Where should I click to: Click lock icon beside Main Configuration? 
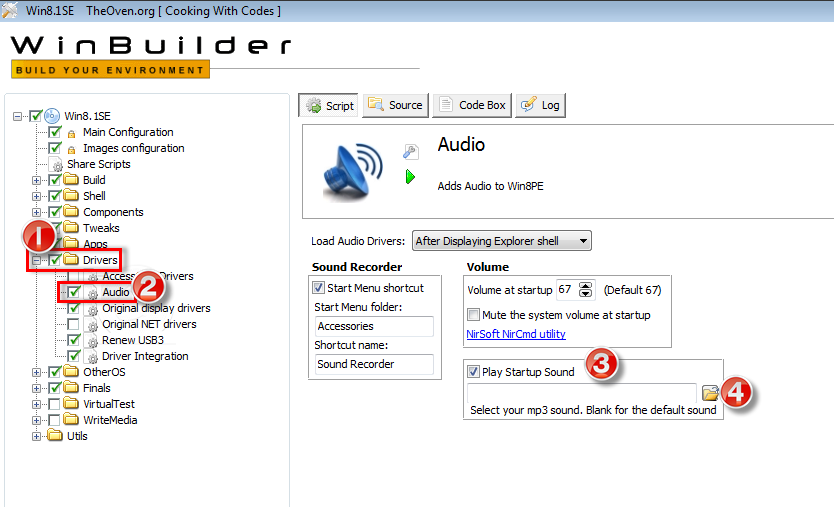(71, 133)
